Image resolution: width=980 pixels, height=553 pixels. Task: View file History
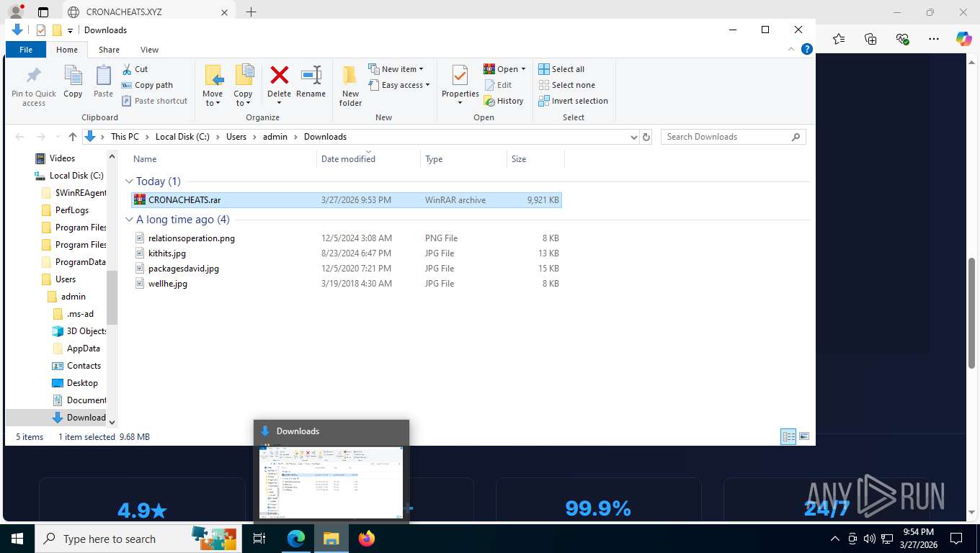pyautogui.click(x=503, y=101)
